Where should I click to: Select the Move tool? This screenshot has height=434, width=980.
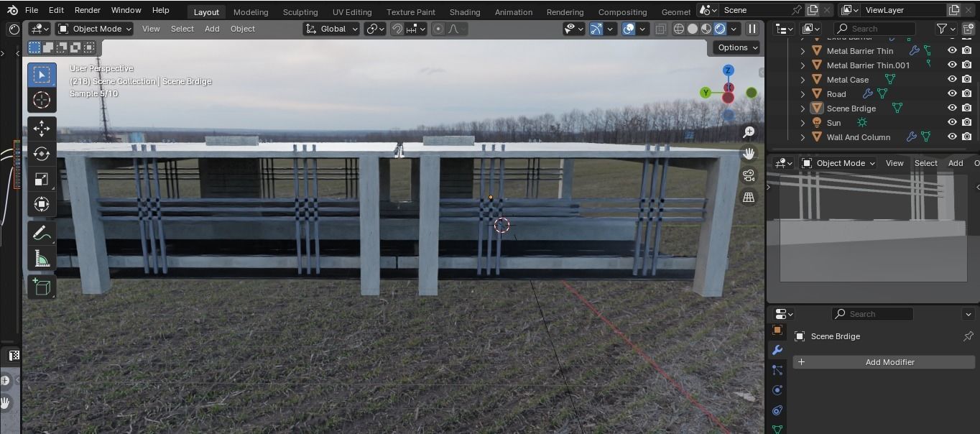[42, 128]
